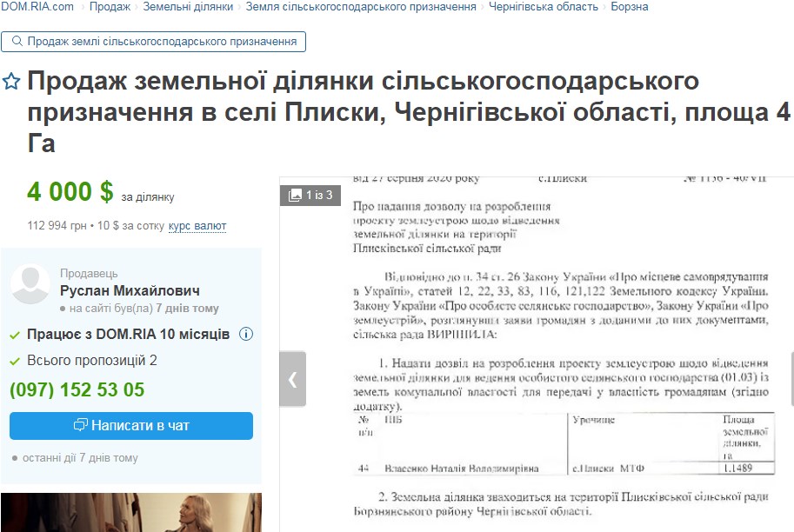Open seller profile 'Руслан Михайлович'
The width and height of the screenshot is (794, 532).
(x=130, y=291)
